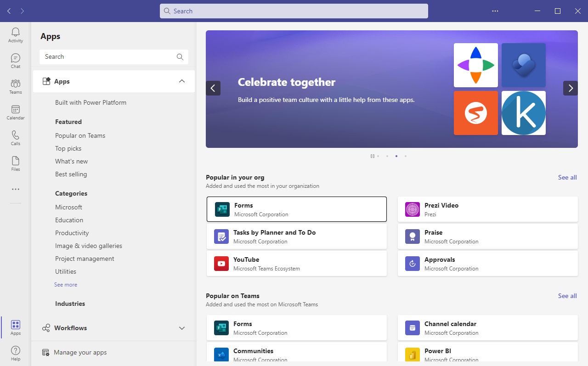Collapse the Apps section chevron

182,81
